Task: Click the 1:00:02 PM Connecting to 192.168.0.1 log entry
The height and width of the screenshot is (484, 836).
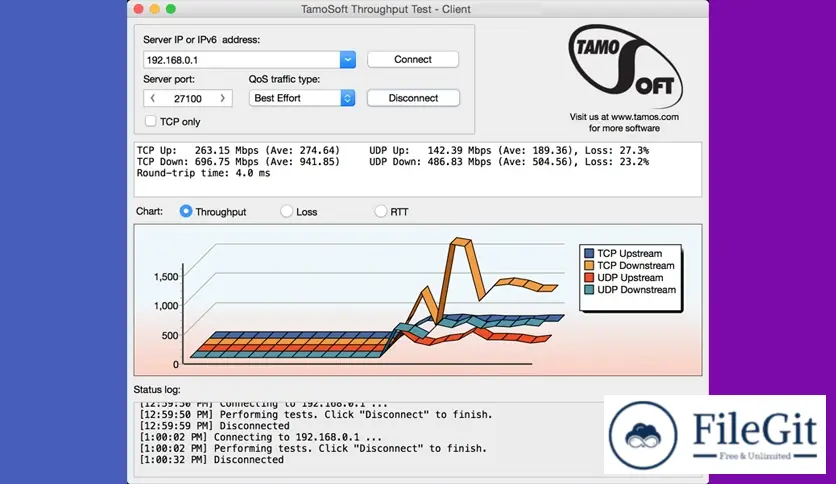Action: [261, 437]
